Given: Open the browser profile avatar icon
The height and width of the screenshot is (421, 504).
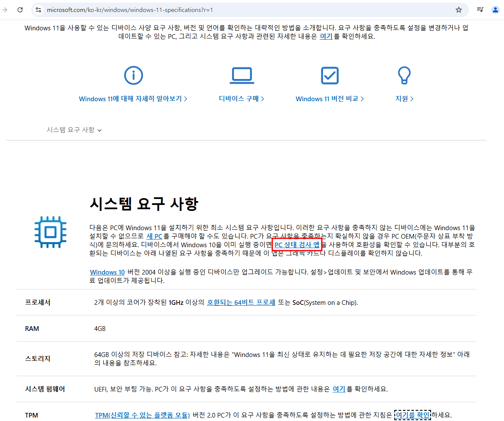Looking at the screenshot, I should pyautogui.click(x=495, y=10).
